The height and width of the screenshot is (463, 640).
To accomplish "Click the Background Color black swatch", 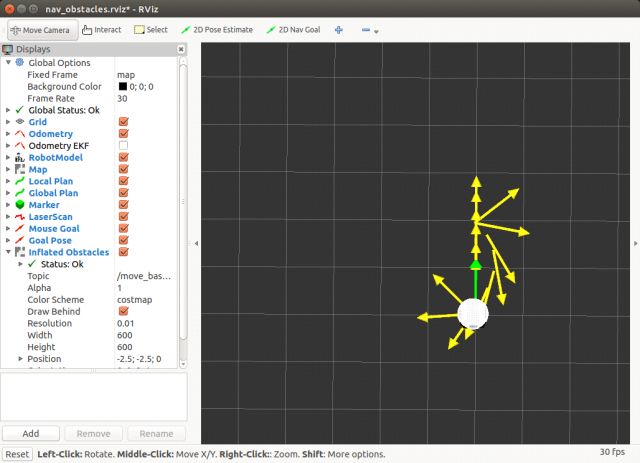I will (122, 86).
